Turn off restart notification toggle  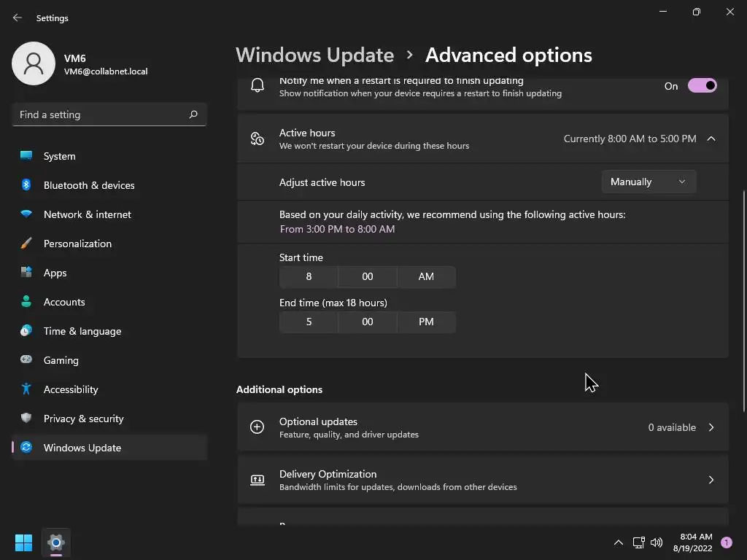click(702, 86)
